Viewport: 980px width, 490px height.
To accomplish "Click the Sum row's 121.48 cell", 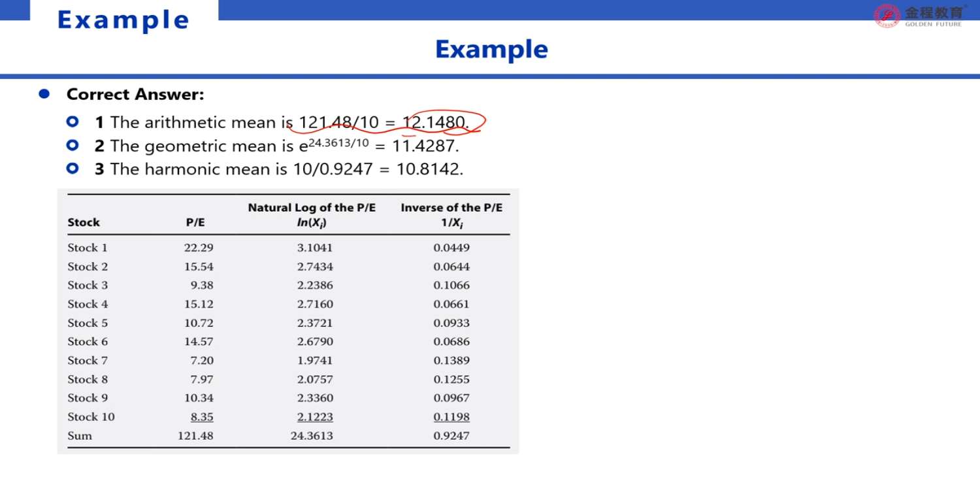I will (x=195, y=436).
